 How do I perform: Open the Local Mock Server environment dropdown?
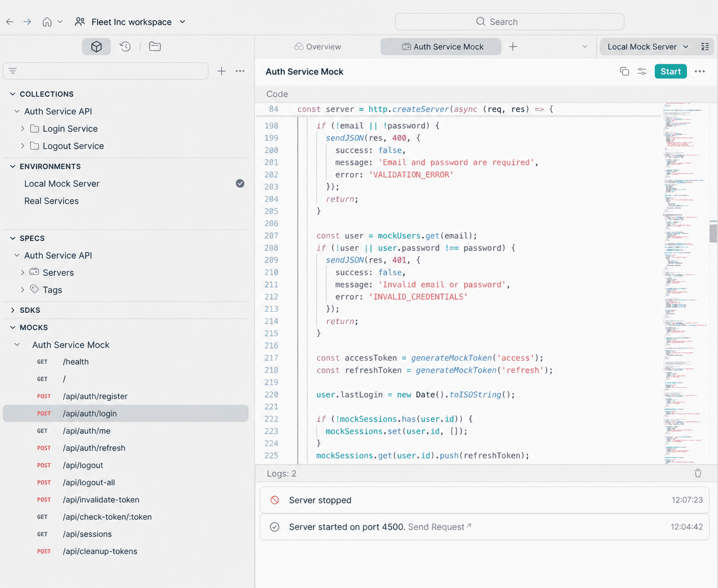[648, 47]
